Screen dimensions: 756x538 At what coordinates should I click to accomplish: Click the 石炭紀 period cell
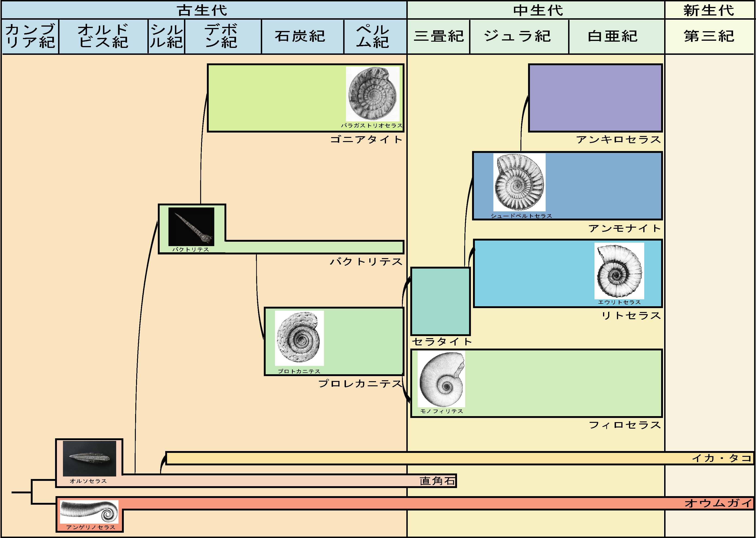(300, 36)
